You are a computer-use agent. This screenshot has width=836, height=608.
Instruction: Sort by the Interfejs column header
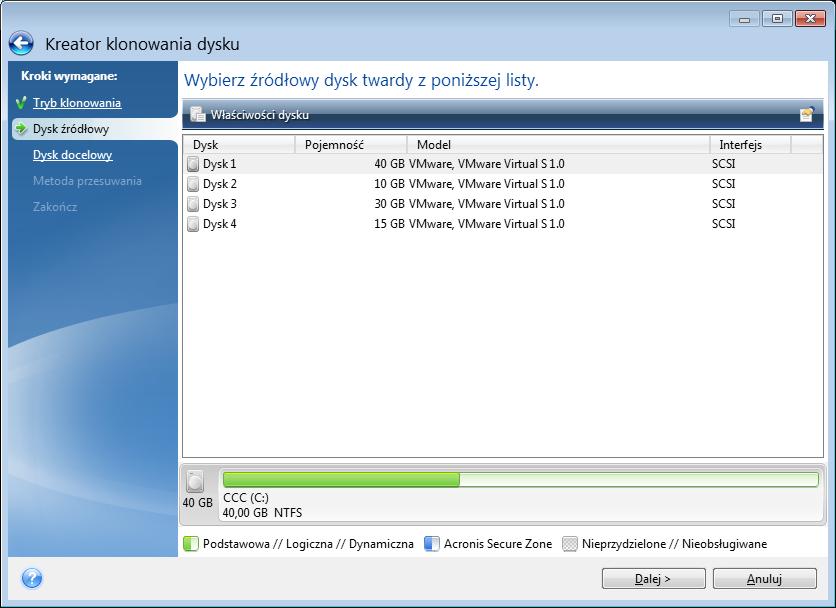(750, 145)
